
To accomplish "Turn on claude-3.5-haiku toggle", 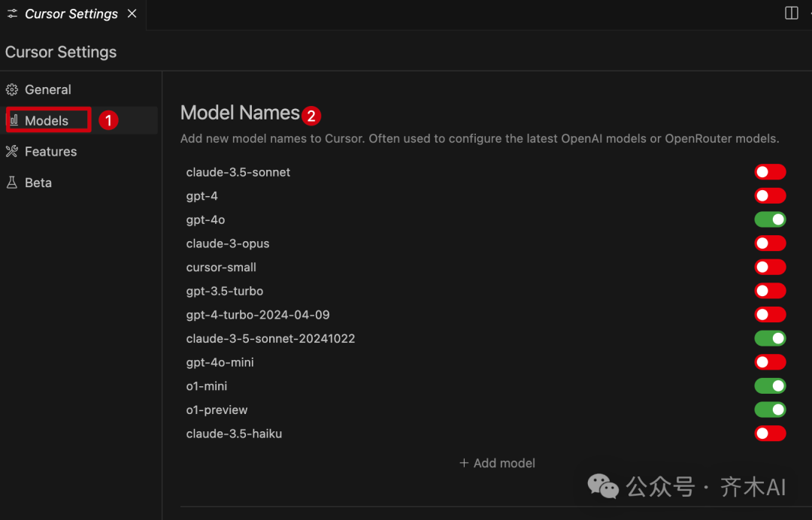I will coord(770,434).
